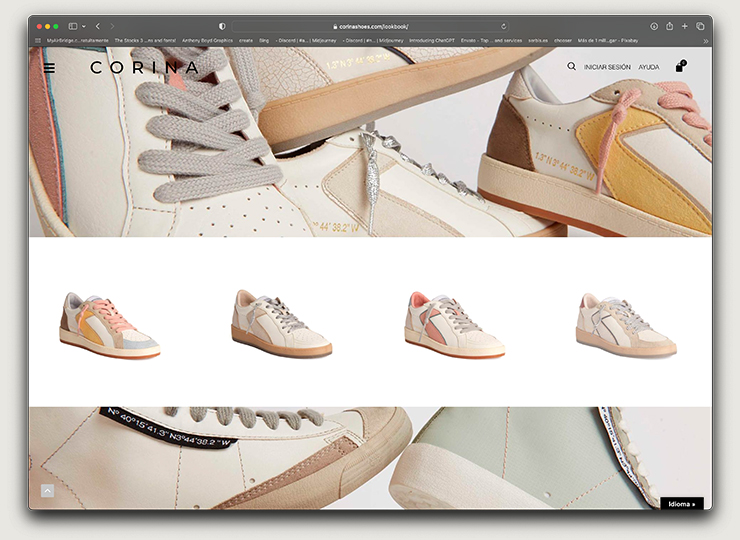Open the sorbis.es bookmark

pyautogui.click(x=538, y=41)
